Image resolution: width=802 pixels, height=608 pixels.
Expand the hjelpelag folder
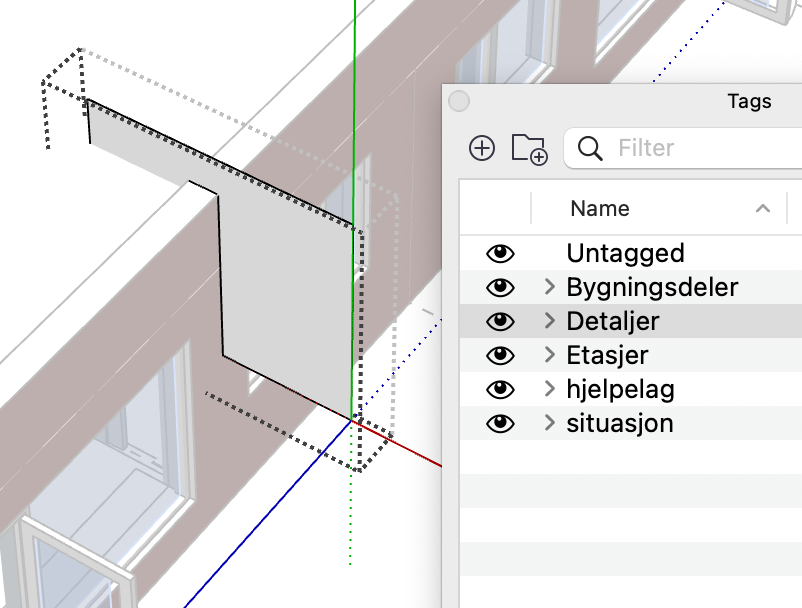coord(550,389)
